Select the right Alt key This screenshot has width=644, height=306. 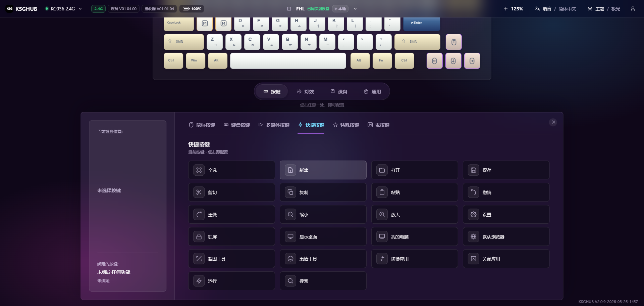click(x=360, y=61)
